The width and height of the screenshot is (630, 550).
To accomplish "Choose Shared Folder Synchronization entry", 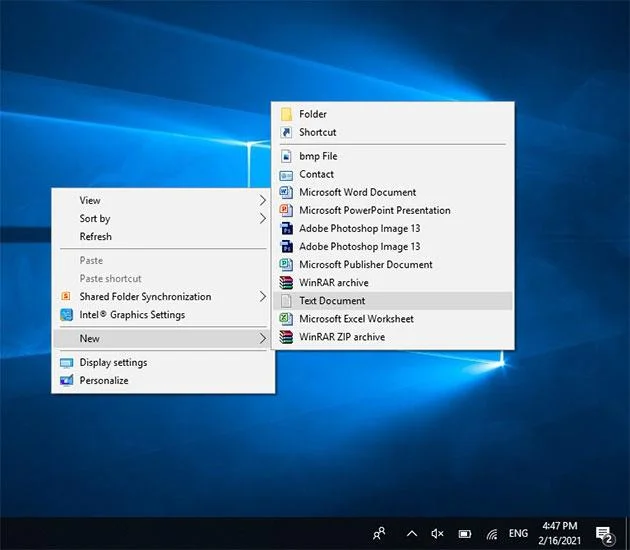I will click(163, 296).
